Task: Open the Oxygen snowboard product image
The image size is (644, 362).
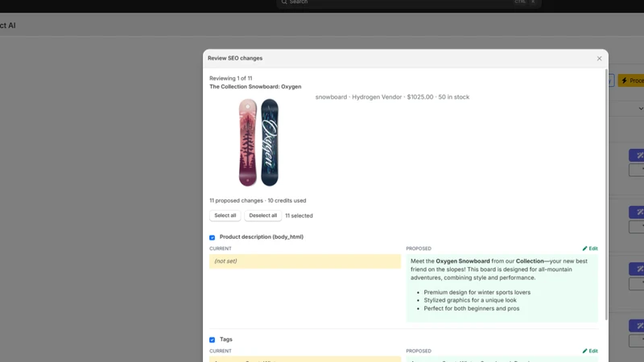Action: (258, 142)
